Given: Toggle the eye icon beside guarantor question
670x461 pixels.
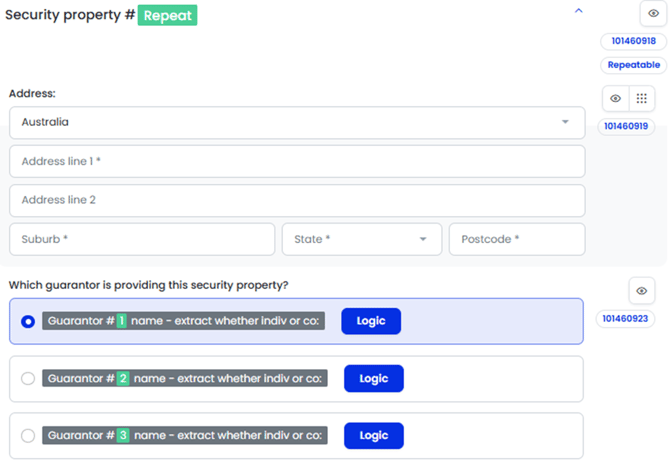Looking at the screenshot, I should click(641, 291).
